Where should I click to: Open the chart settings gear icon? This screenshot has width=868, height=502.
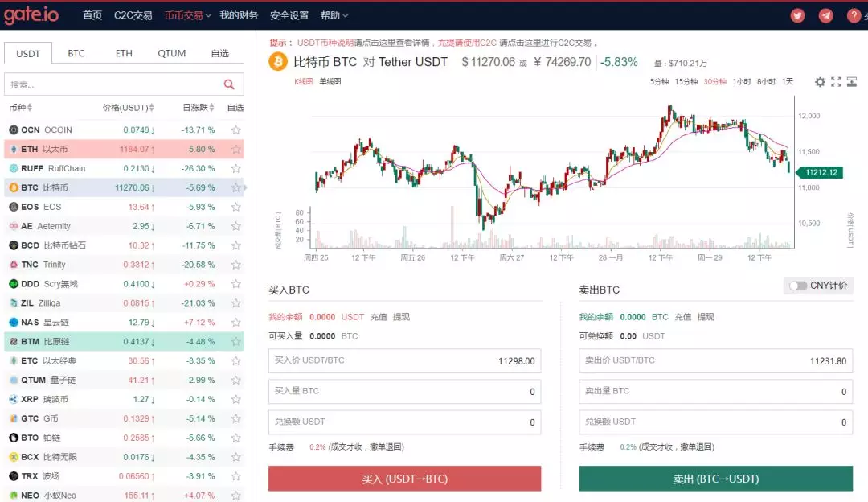point(820,82)
